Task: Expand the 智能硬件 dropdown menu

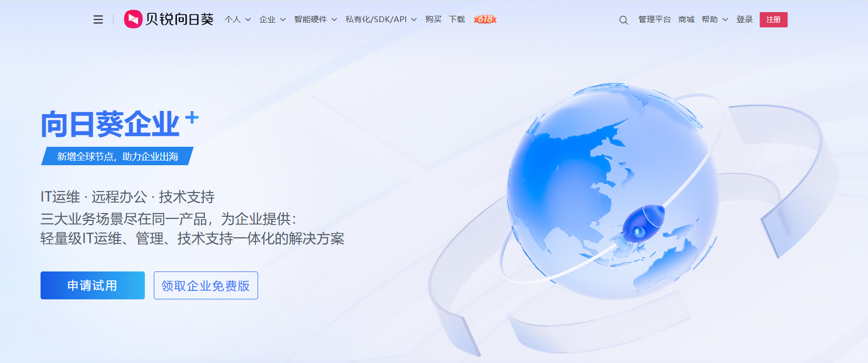Action: pyautogui.click(x=315, y=19)
